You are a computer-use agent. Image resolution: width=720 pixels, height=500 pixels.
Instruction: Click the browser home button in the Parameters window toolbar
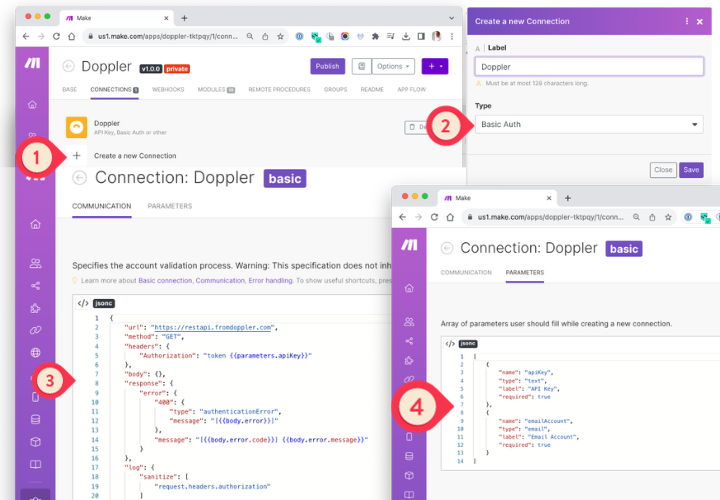pyautogui.click(x=450, y=217)
